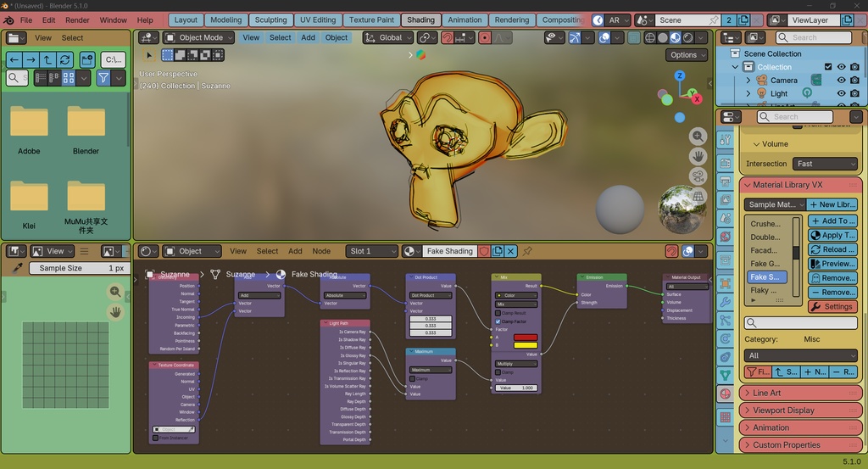
Task: Click red color A swatch on Mix node
Action: click(x=526, y=338)
